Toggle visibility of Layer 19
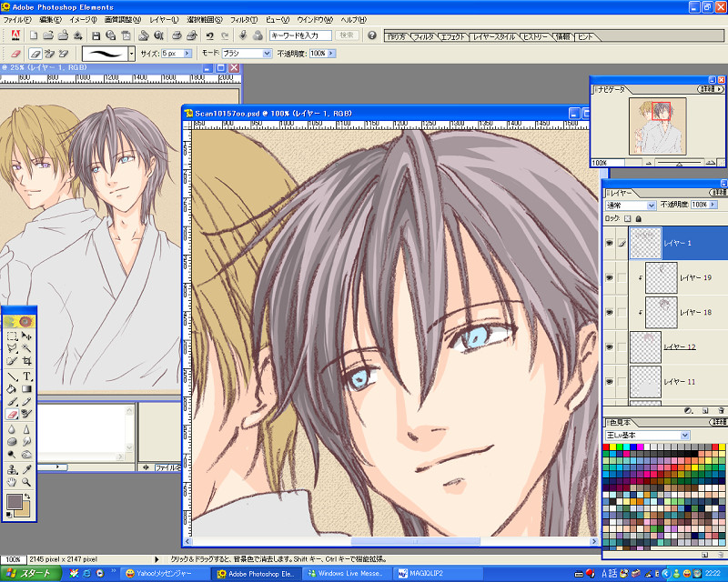The height and width of the screenshot is (582, 728). pos(609,277)
